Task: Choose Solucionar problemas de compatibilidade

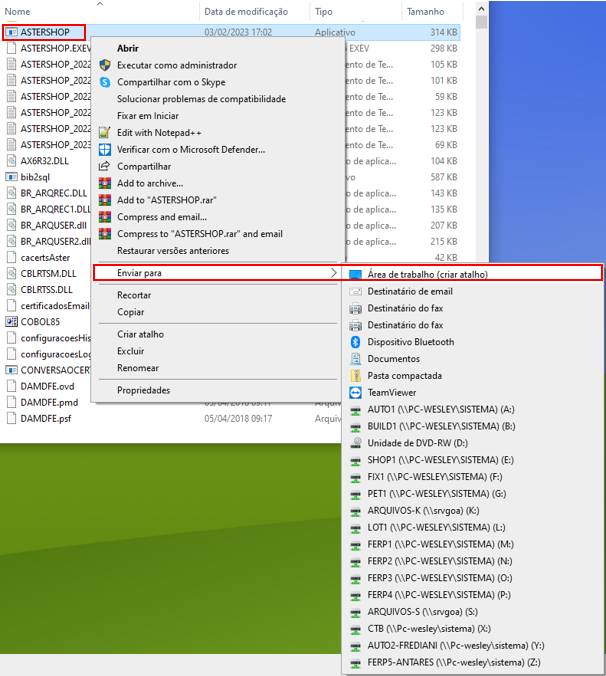Action: click(201, 99)
